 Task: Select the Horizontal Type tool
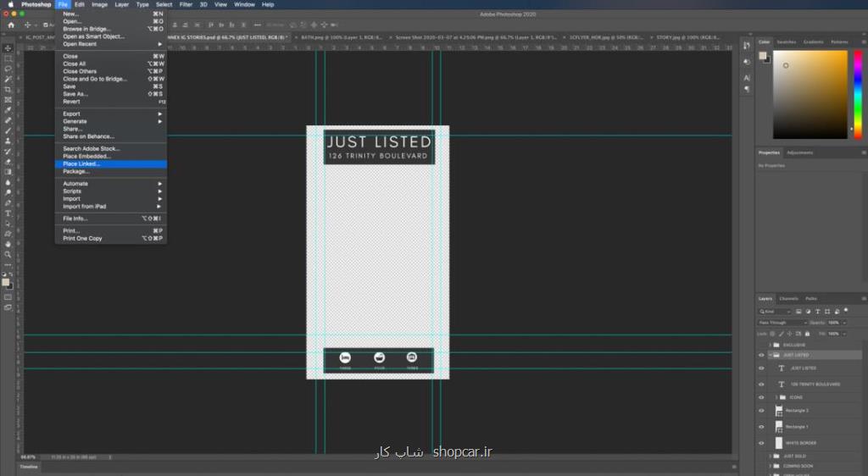tap(8, 213)
